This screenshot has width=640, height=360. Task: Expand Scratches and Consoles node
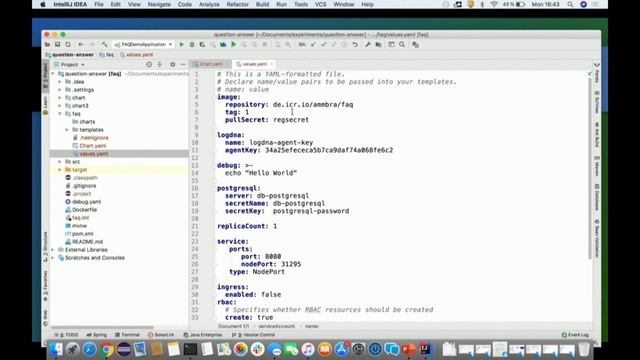53,258
